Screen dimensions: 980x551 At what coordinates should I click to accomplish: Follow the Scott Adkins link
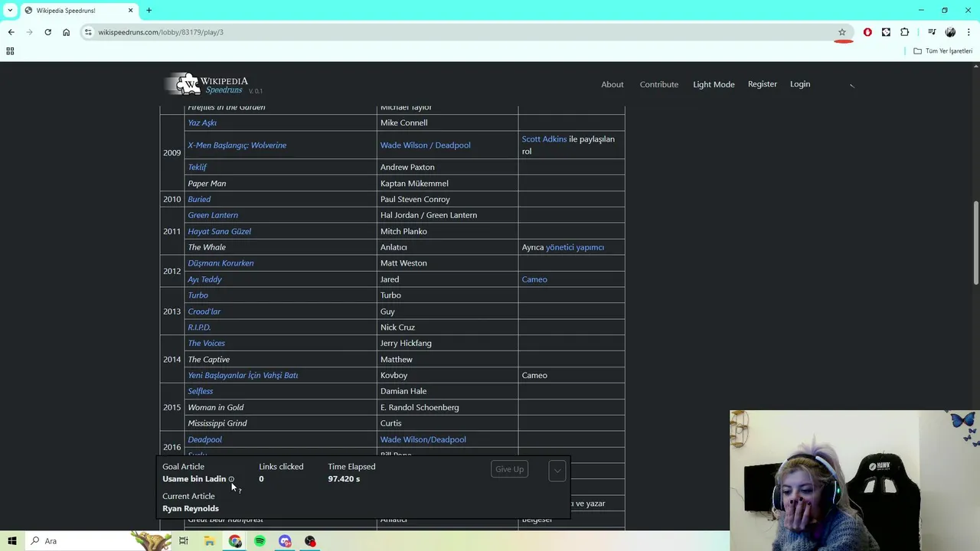(544, 139)
